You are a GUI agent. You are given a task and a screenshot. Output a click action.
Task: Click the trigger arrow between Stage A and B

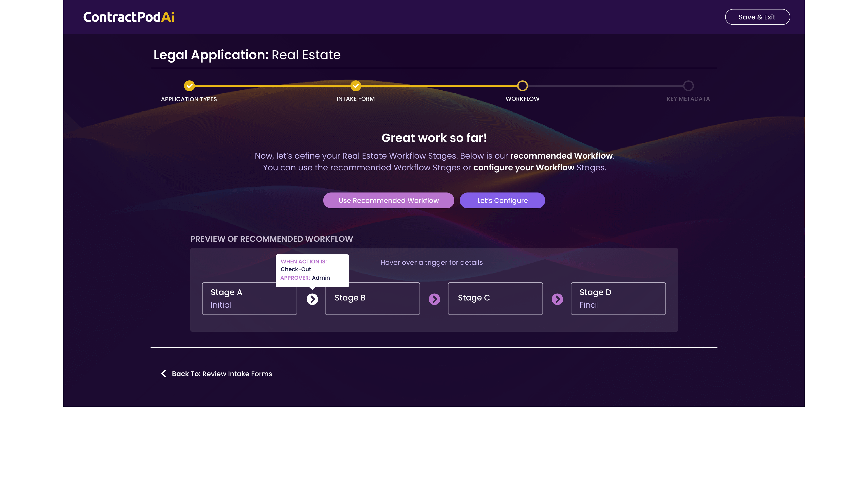(x=312, y=299)
